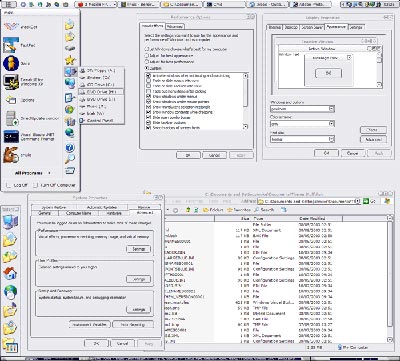The image size is (400, 361).
Task: Click Effects button in Display Properties
Action: tap(373, 130)
